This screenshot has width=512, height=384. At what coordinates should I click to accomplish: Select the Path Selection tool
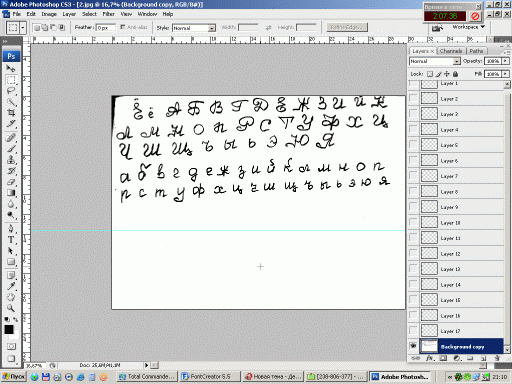(x=11, y=251)
